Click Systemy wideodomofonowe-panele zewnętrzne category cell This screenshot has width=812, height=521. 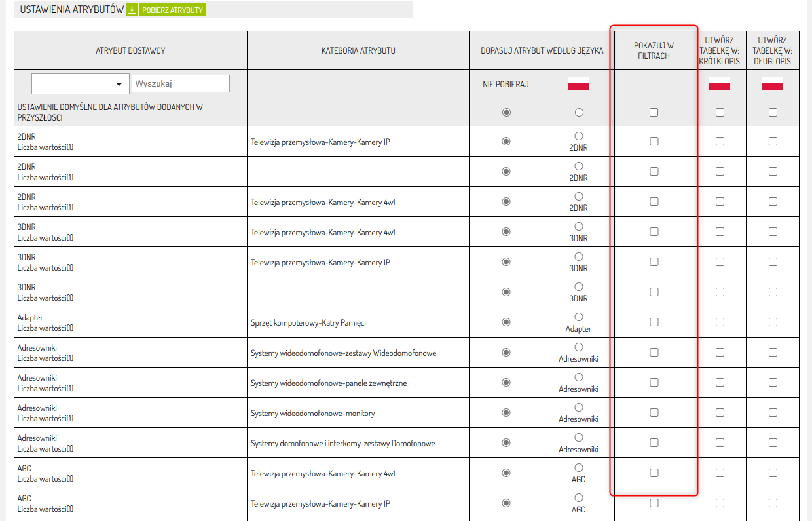[x=358, y=383]
